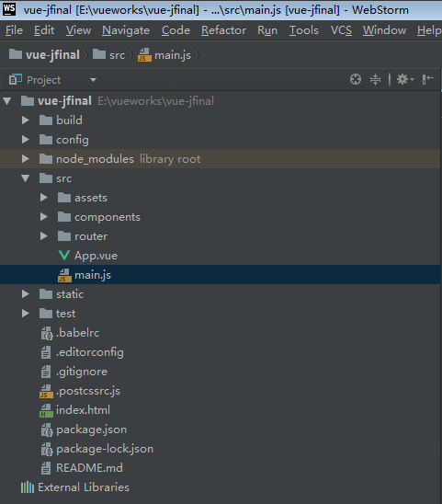Select .editorconfig in the project tree

(90, 352)
